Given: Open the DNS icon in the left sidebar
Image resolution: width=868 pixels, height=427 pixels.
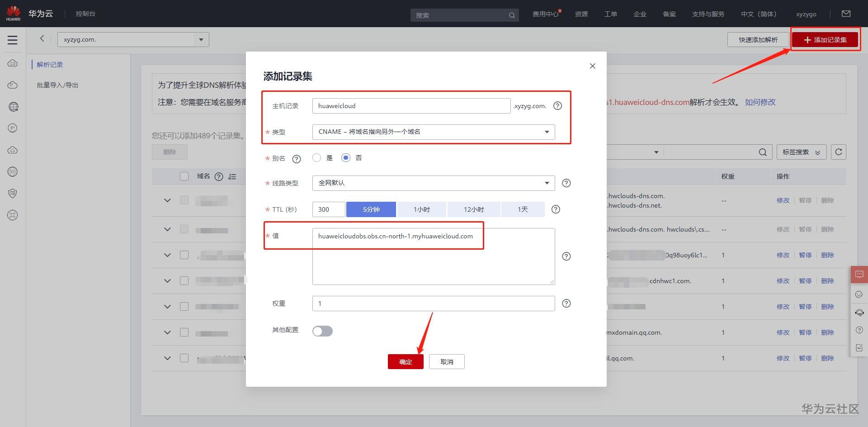Looking at the screenshot, I should (13, 171).
